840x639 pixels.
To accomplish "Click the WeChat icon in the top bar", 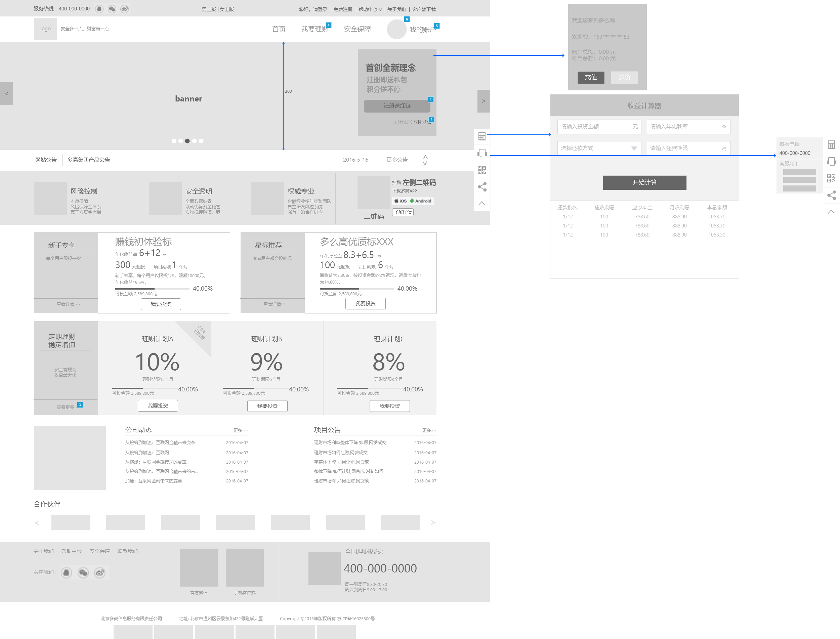I will pyautogui.click(x=112, y=9).
